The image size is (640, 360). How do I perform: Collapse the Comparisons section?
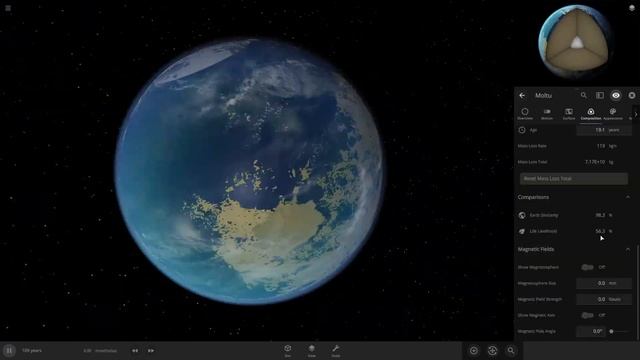point(628,197)
